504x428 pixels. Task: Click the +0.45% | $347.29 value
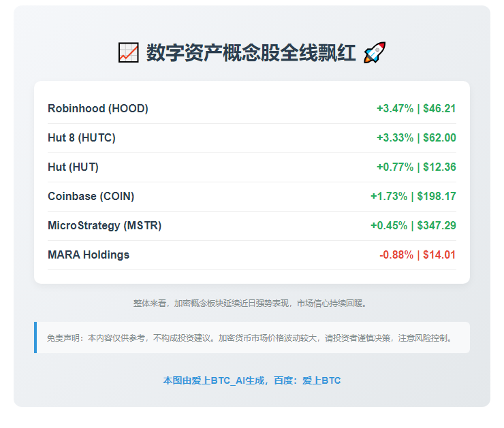click(413, 225)
